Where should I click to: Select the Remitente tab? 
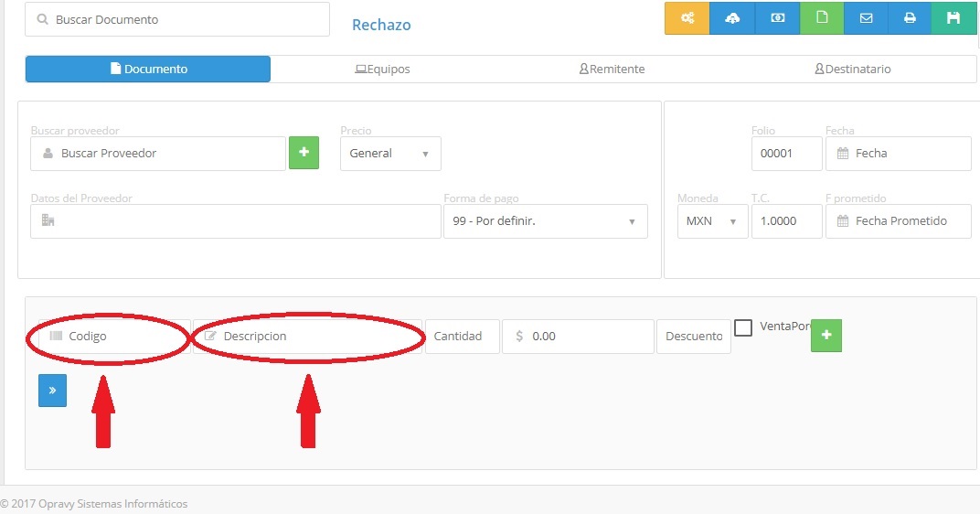click(612, 70)
